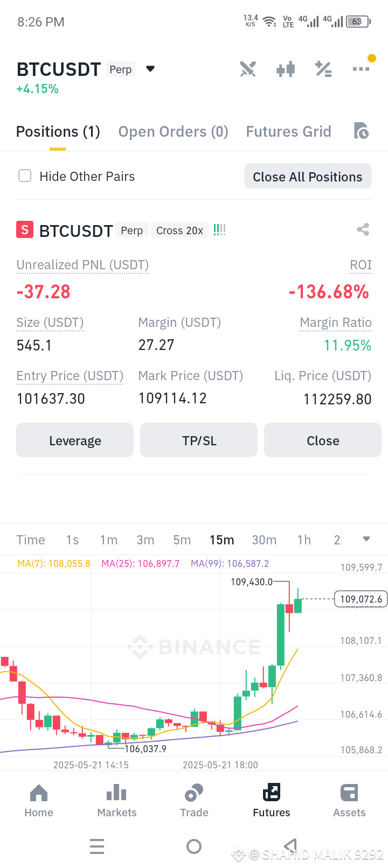The image size is (388, 868).
Task: Open the plus/minus percent calculator icon
Action: coord(323,69)
